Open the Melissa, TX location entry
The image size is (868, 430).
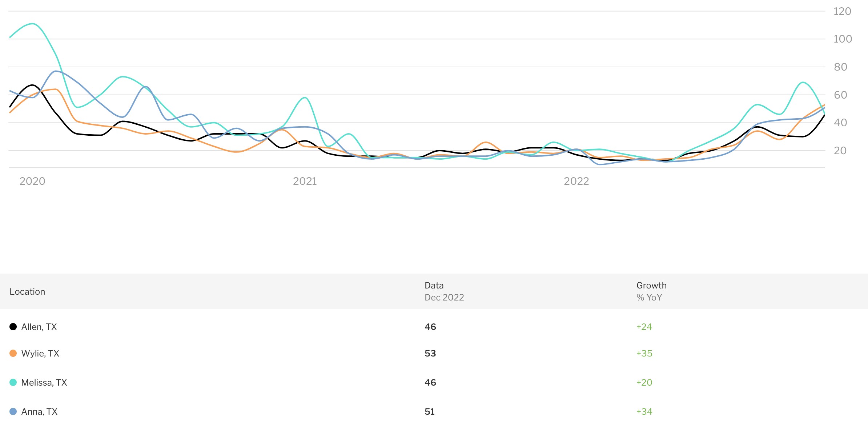coord(44,382)
